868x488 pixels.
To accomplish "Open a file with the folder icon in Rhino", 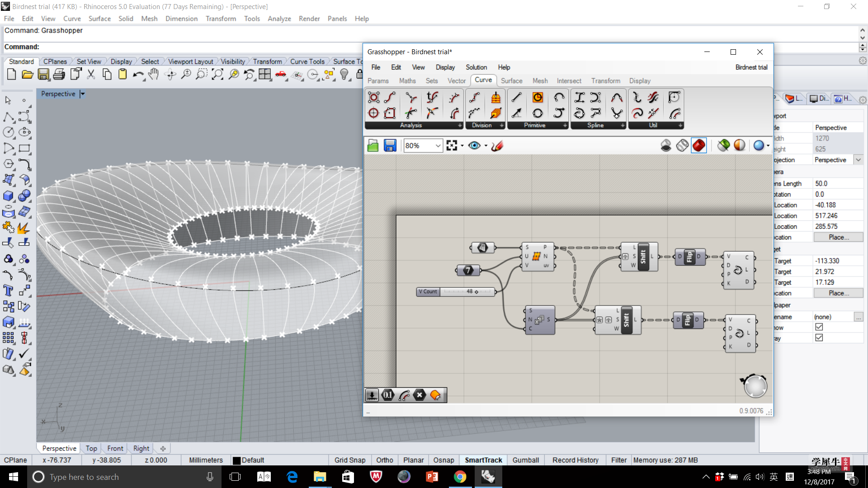I will pos(28,75).
